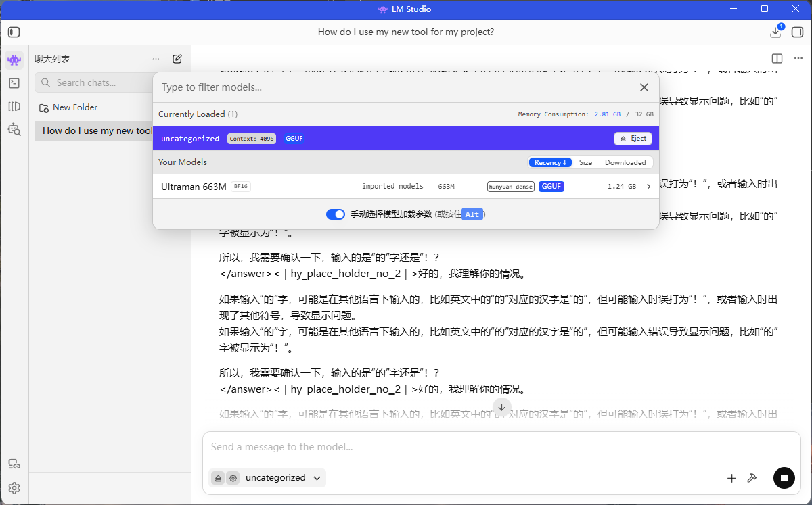This screenshot has height=505, width=812.
Task: Open the Chat tab icon in sidebar
Action: click(x=14, y=60)
